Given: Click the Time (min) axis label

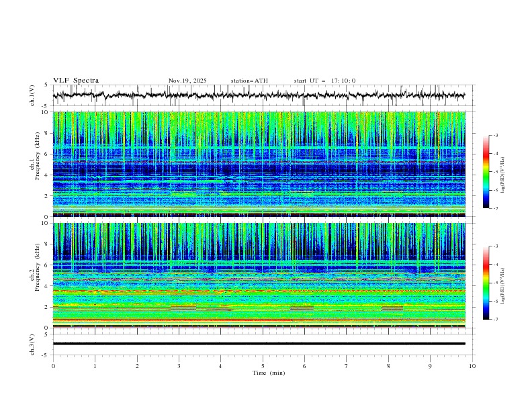Looking at the screenshot, I should 268,373.
